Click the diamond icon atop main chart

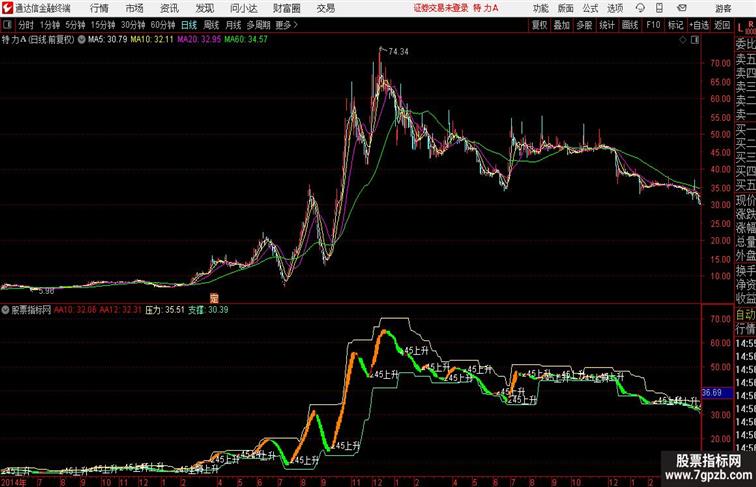tap(683, 40)
